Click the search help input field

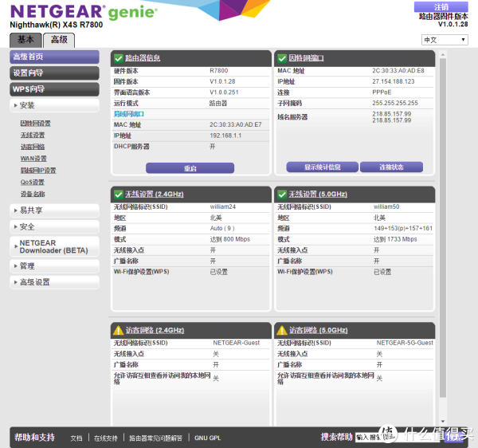point(399,438)
